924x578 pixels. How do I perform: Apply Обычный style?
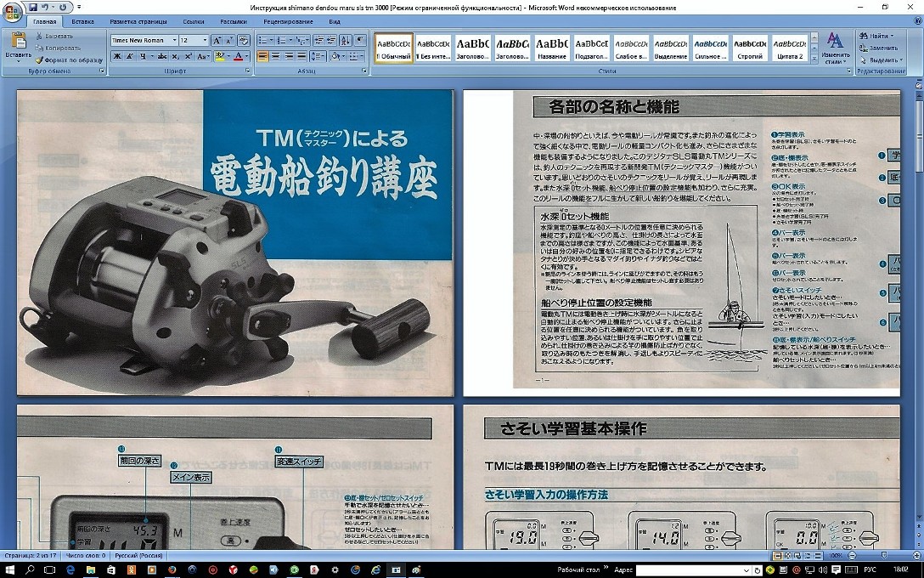[394, 48]
